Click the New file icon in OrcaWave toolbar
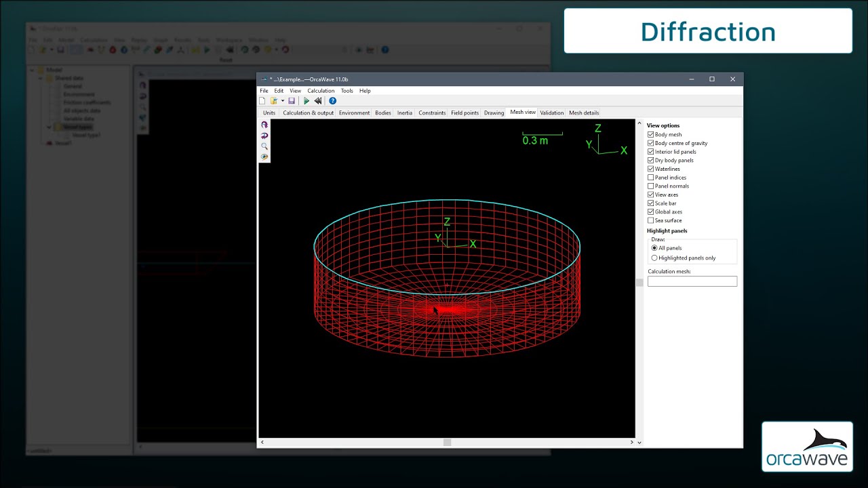This screenshot has width=868, height=488. tap(262, 101)
